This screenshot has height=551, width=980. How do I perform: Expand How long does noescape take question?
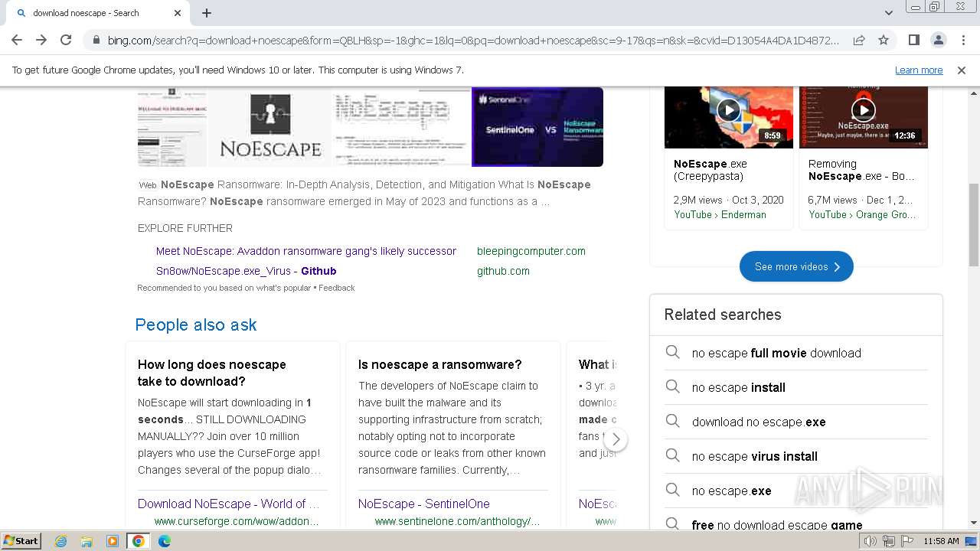tap(212, 373)
